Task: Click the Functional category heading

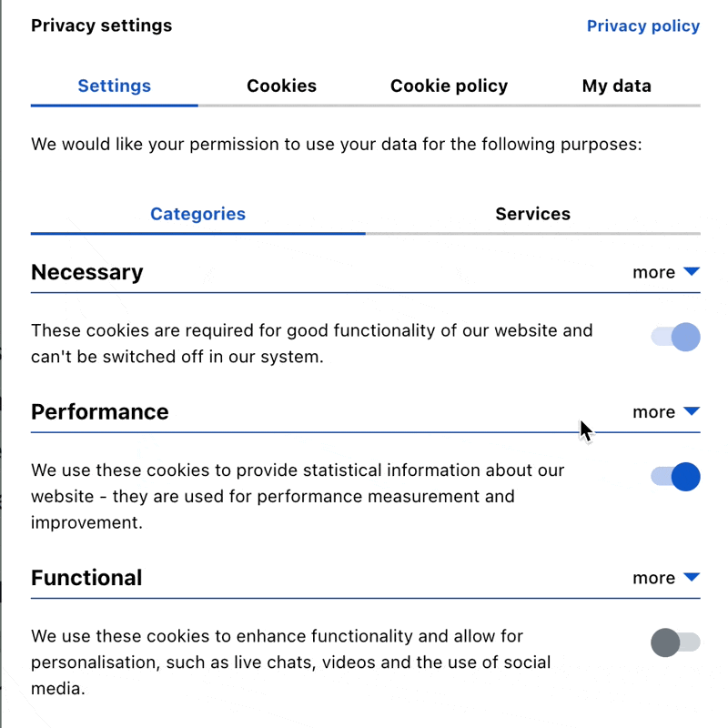Action: (86, 578)
